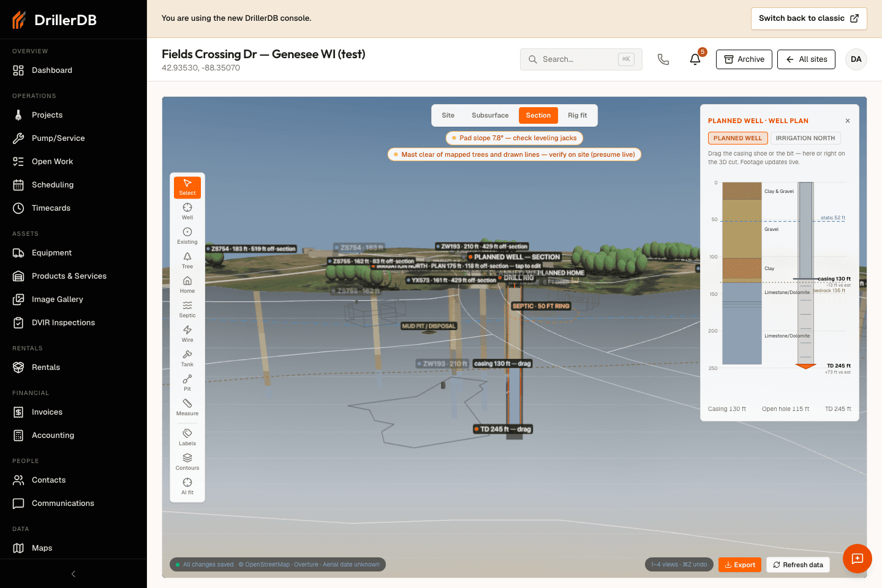The image size is (882, 588).
Task: Open the DA user avatar menu
Action: [856, 59]
